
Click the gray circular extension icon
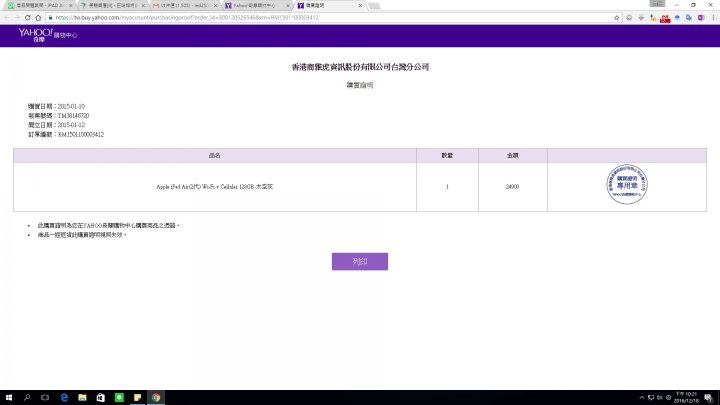click(x=629, y=17)
